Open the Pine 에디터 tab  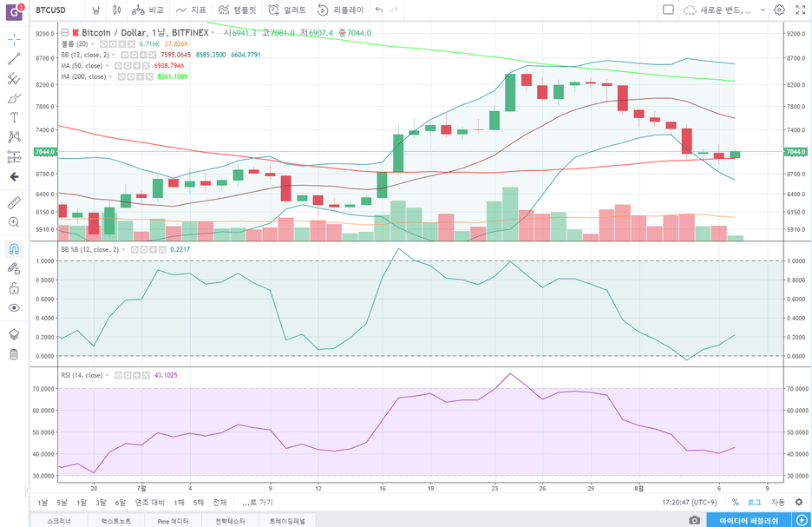tap(173, 521)
